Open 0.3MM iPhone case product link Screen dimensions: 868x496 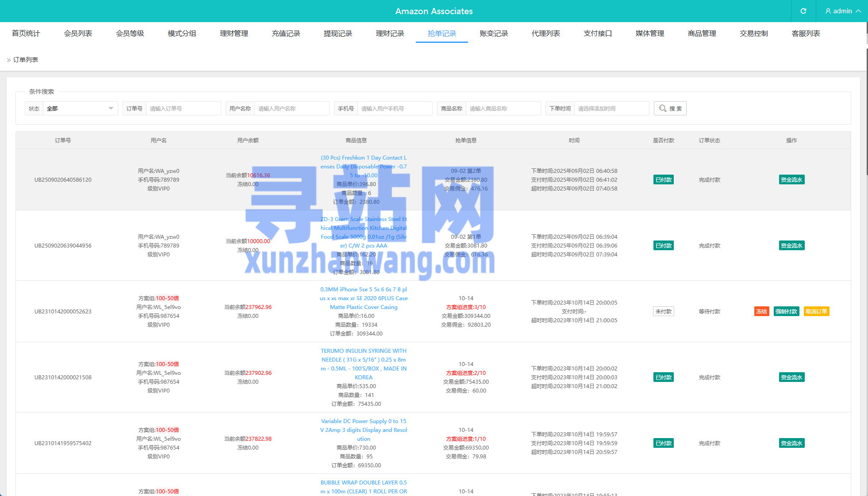click(x=364, y=298)
